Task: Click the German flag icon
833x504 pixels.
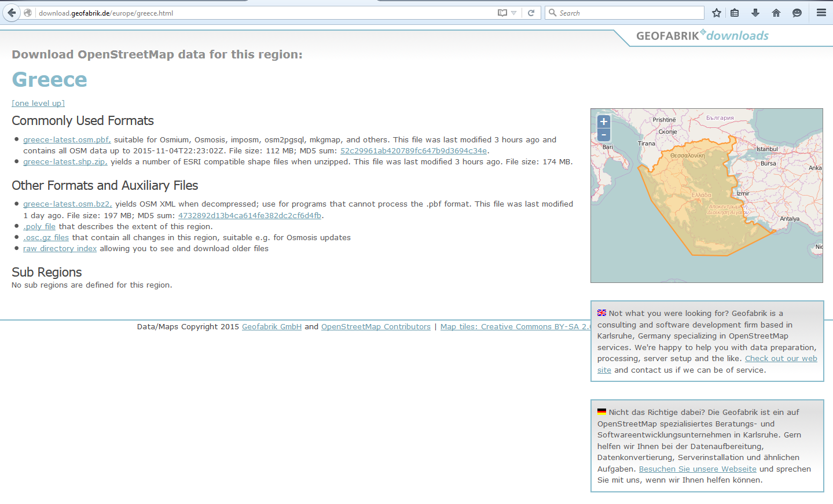Action: coord(602,412)
